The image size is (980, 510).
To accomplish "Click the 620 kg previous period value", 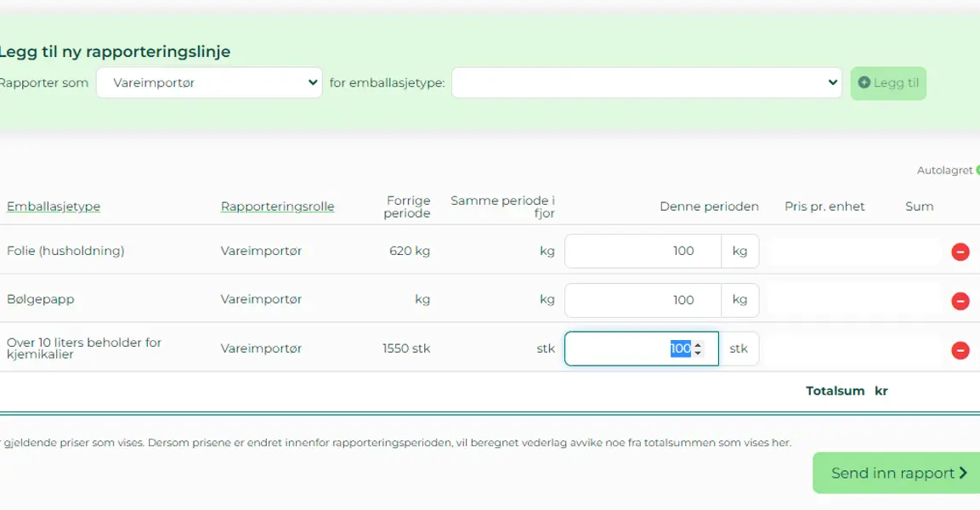I will (410, 251).
